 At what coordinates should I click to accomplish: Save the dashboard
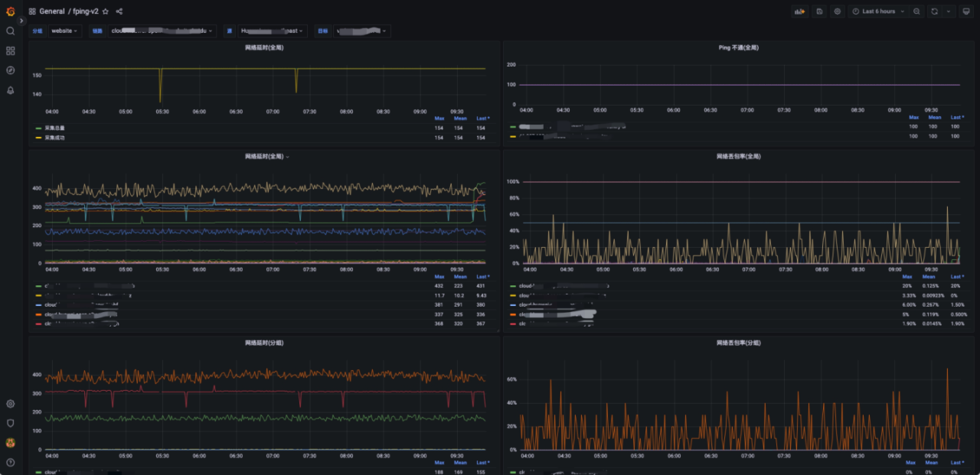[819, 11]
